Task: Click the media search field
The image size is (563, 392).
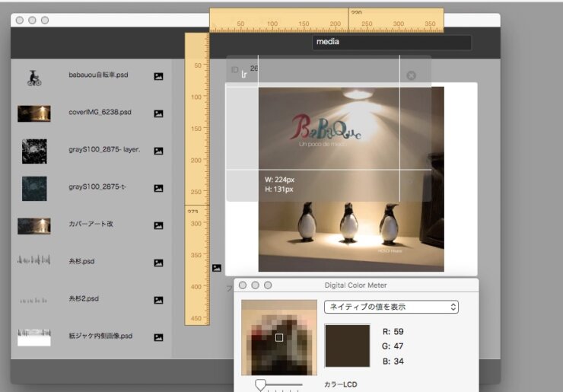Action: (x=392, y=42)
